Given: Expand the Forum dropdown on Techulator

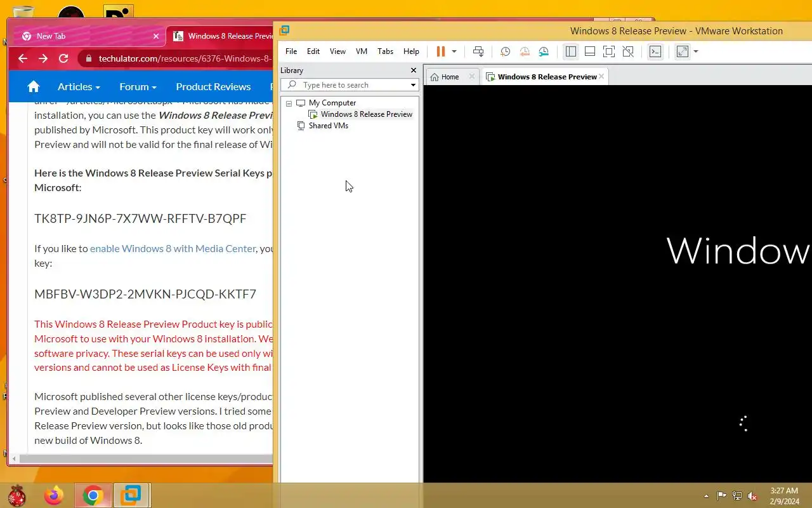Looking at the screenshot, I should (x=138, y=87).
